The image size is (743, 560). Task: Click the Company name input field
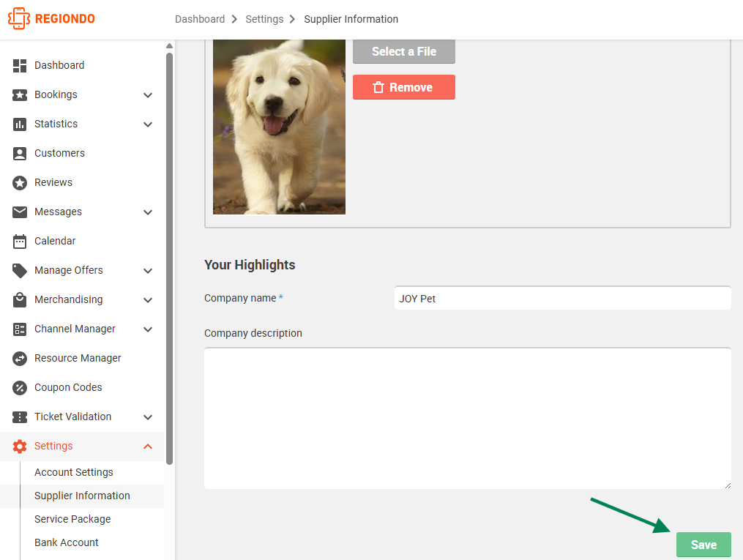tap(562, 299)
